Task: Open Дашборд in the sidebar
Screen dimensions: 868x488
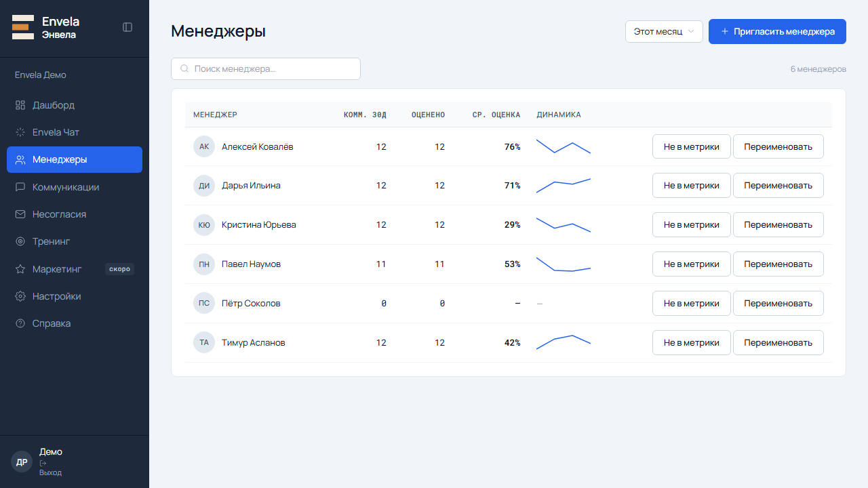Action: pos(75,105)
